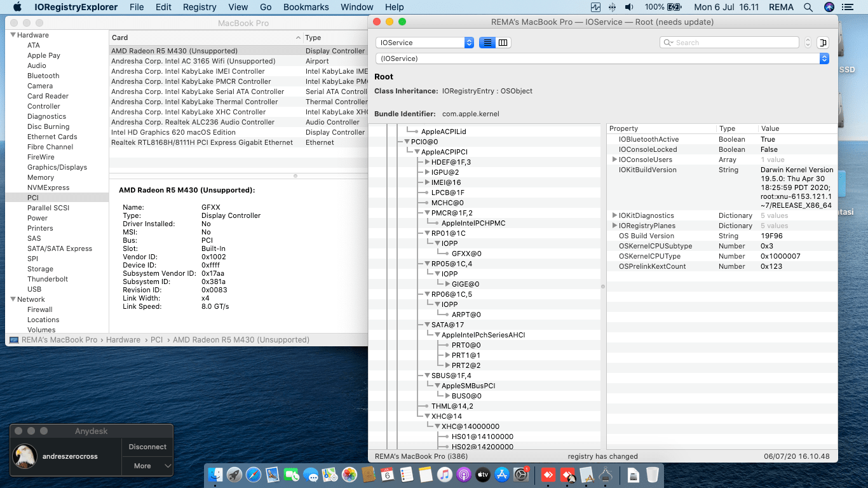
Task: Open Photos from the Dock
Action: [x=349, y=475]
